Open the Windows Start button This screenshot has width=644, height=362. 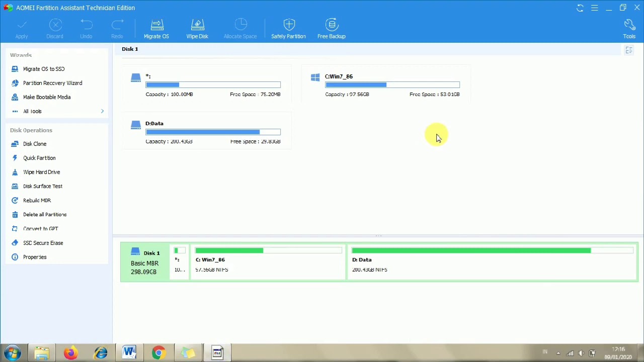(12, 353)
